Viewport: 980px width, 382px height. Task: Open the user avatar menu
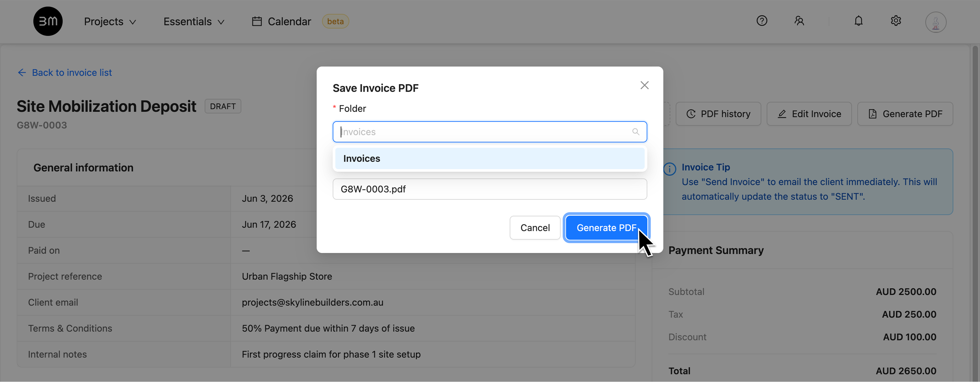(935, 22)
